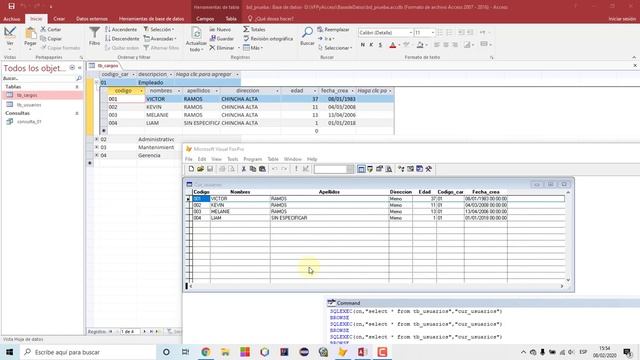Click the FoxPro browse window vertical scrollbar

tap(568, 236)
